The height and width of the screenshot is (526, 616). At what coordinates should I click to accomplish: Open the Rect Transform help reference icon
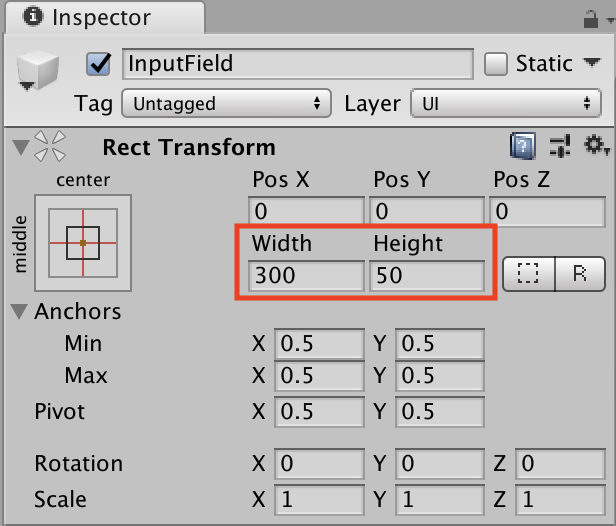[523, 148]
